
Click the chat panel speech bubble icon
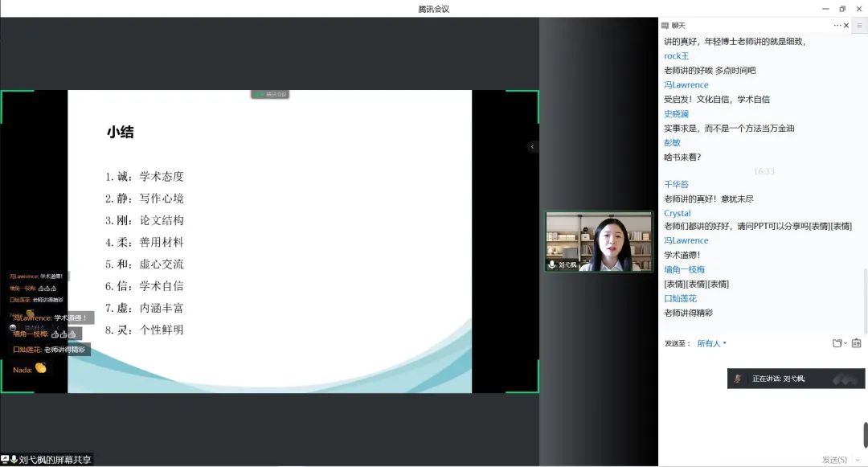click(665, 26)
